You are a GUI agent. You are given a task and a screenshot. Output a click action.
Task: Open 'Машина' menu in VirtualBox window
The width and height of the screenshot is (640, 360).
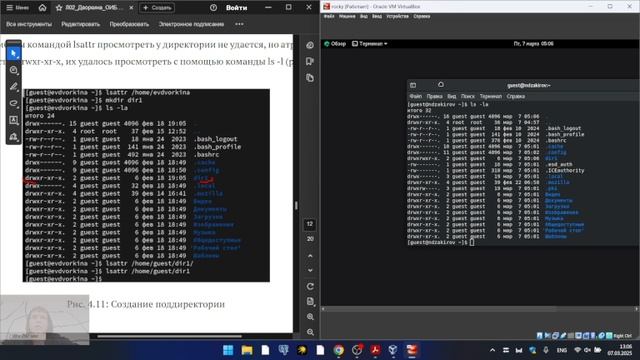(x=347, y=16)
